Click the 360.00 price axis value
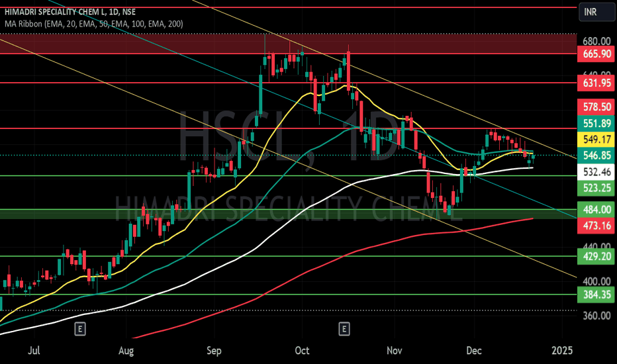 (x=596, y=316)
